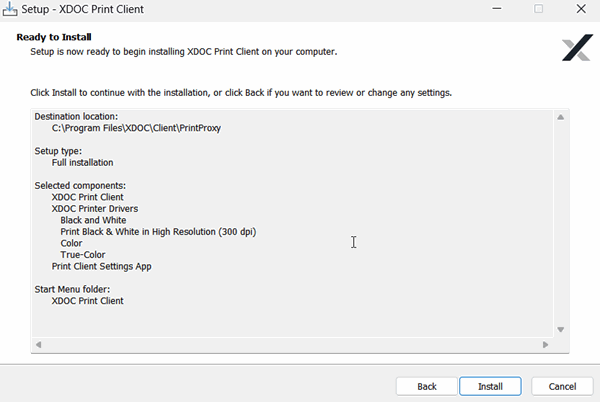Viewport: 600px width, 402px height.
Task: Click the True-Color driver entry
Action: click(82, 255)
